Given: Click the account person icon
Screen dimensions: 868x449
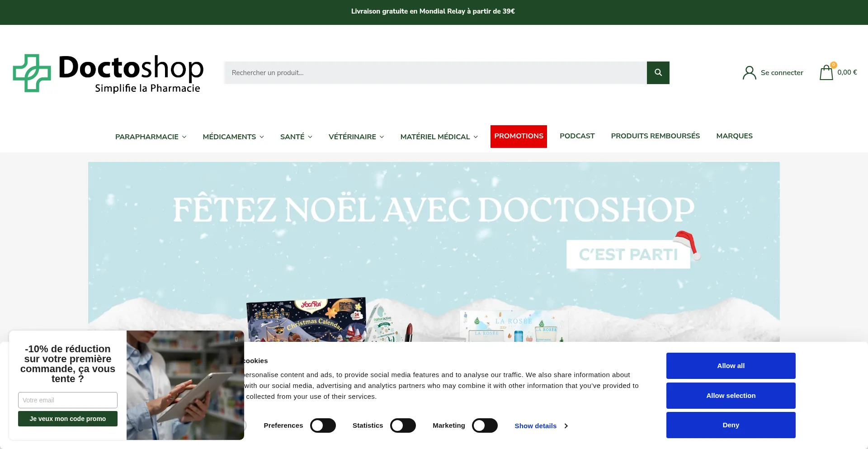Looking at the screenshot, I should click(x=749, y=72).
